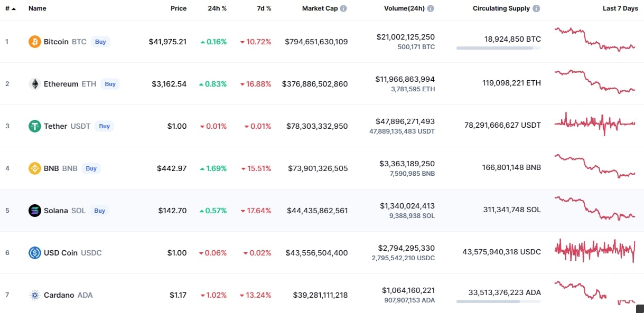Click Cardano price $1.17
644x313 pixels.
click(178, 295)
